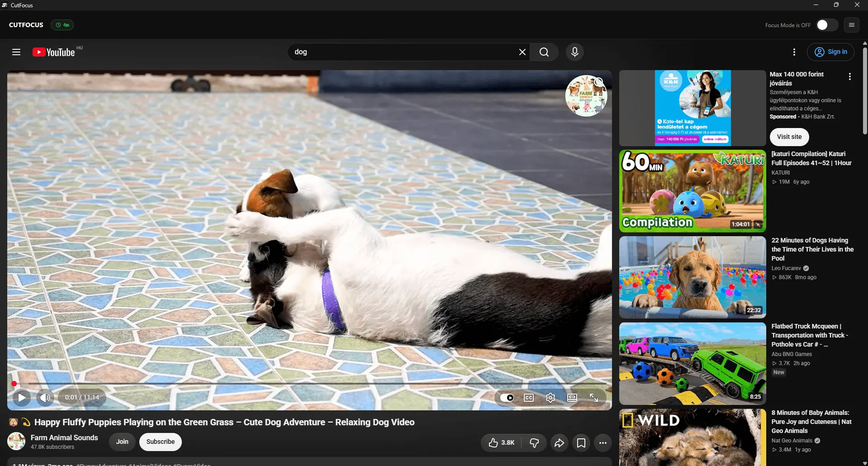Open more actions under the video
The height and width of the screenshot is (466, 868).
click(x=603, y=443)
